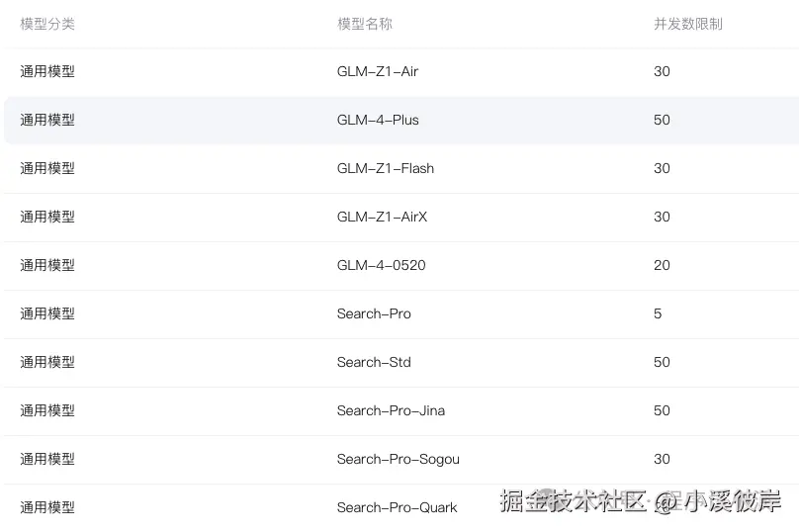Click the Search-Pro model name
The height and width of the screenshot is (532, 799).
point(374,313)
